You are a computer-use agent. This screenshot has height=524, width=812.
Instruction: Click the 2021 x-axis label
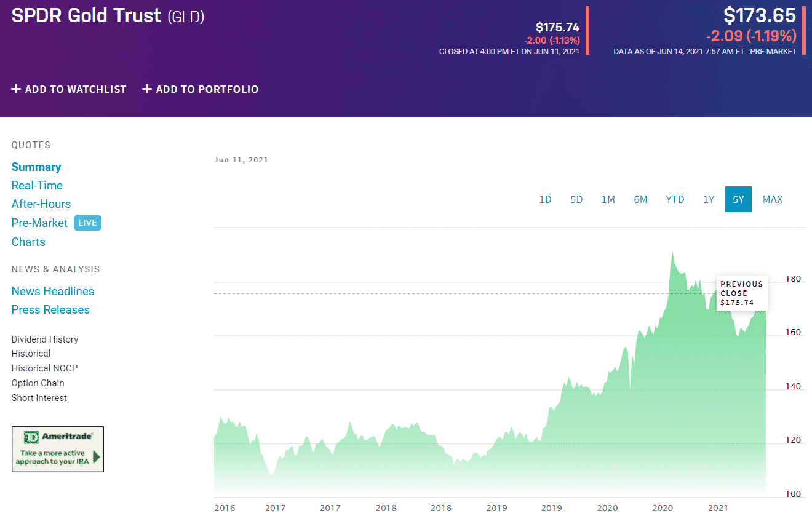click(x=718, y=508)
